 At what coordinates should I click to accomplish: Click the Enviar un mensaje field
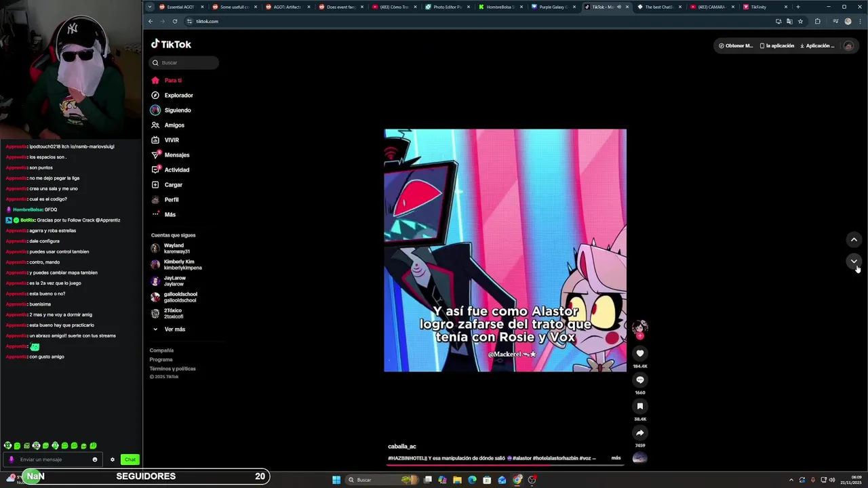[x=54, y=460]
